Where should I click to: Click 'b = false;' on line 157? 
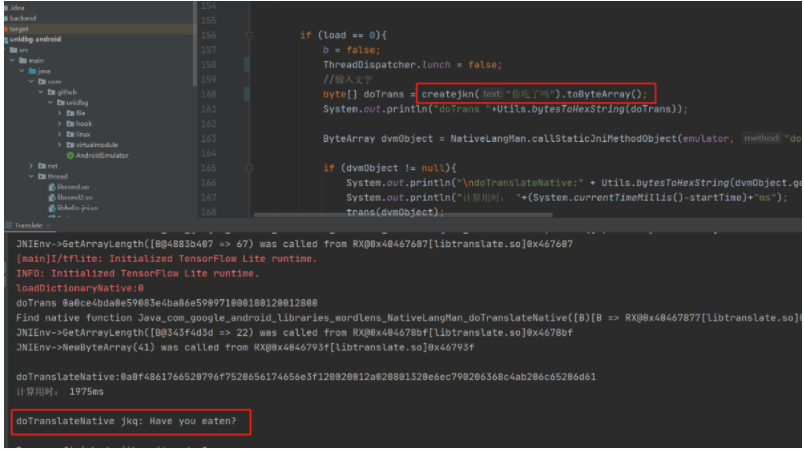(351, 50)
